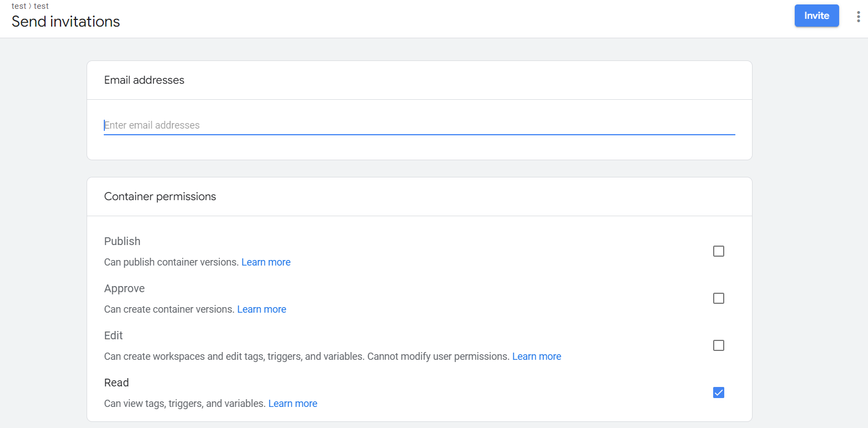
Task: Open Learn more link for Edit
Action: click(x=536, y=356)
